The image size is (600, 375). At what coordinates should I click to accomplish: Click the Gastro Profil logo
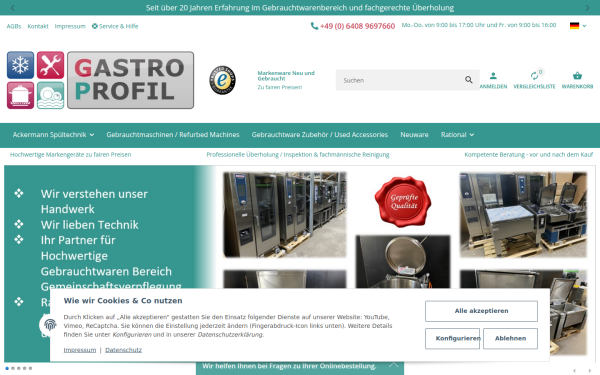[x=100, y=80]
